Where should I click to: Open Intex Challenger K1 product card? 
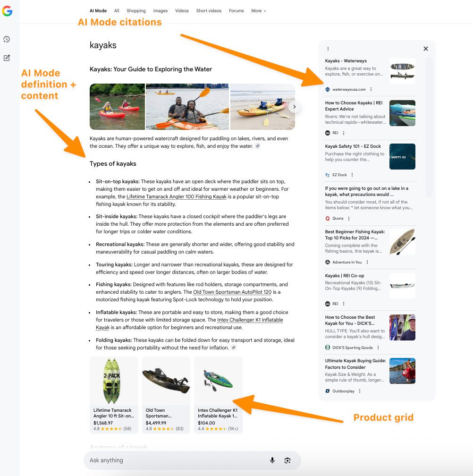pos(218,395)
